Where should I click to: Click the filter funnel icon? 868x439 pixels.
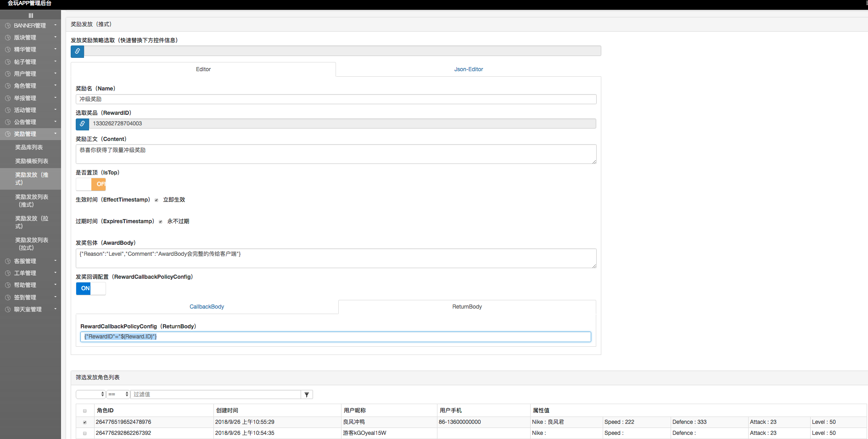point(307,394)
